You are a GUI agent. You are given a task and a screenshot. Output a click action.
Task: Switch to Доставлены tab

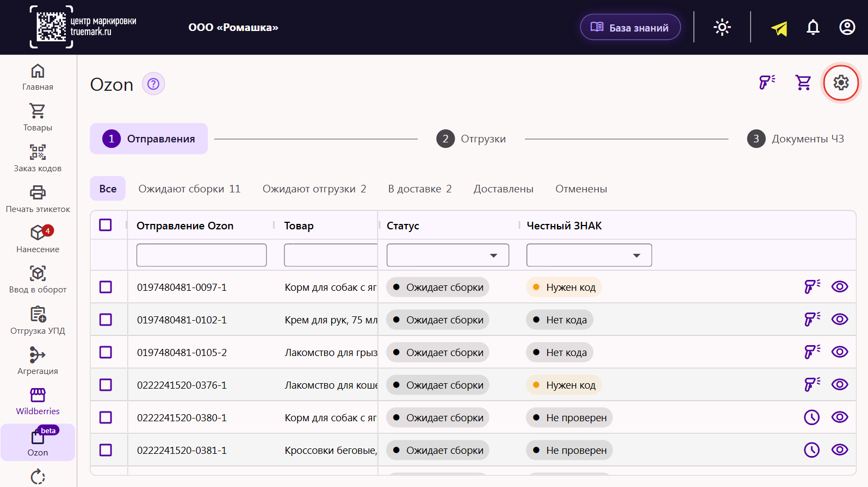click(504, 189)
